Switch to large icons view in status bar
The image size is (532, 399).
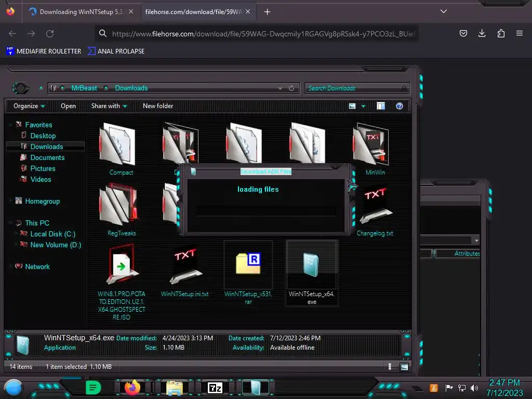404,367
